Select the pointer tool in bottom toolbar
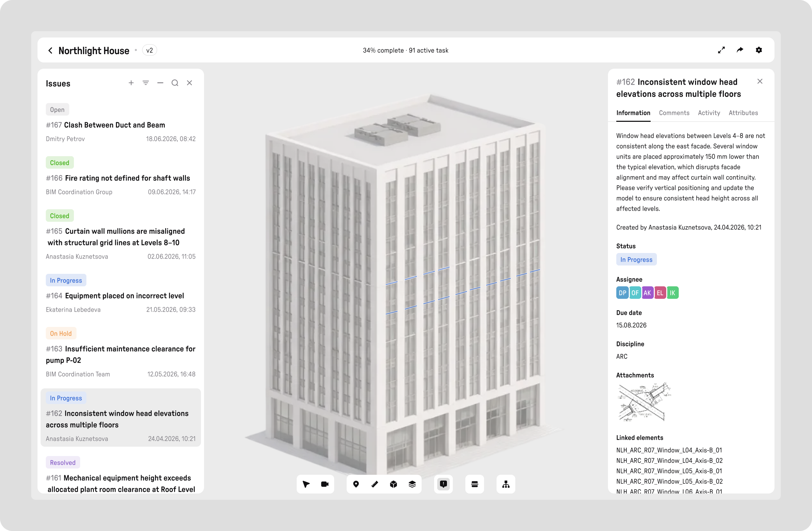812x531 pixels. (306, 484)
